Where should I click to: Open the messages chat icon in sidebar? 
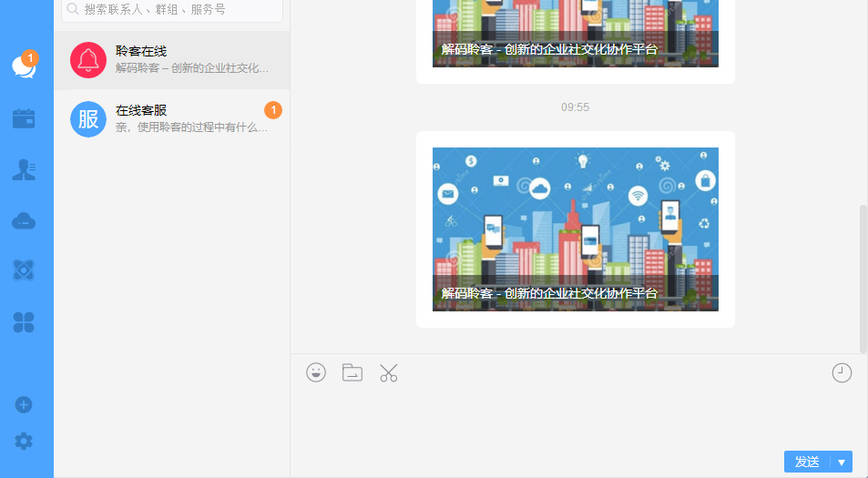coord(24,66)
